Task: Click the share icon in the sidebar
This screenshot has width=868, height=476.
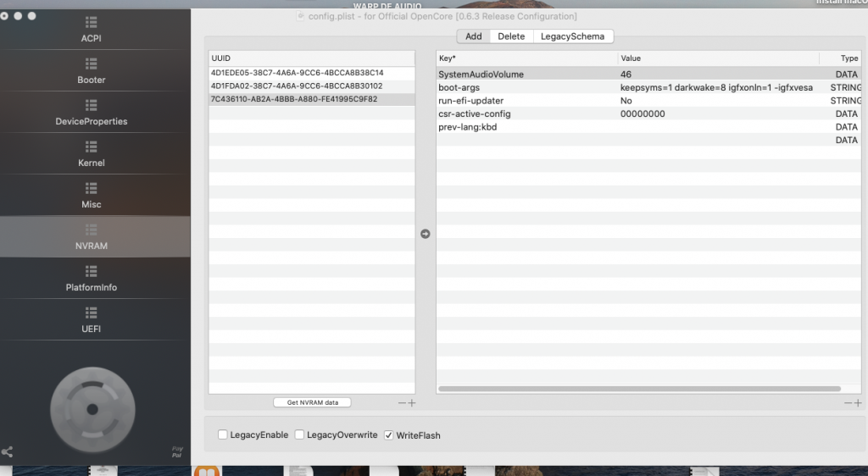Action: point(8,452)
